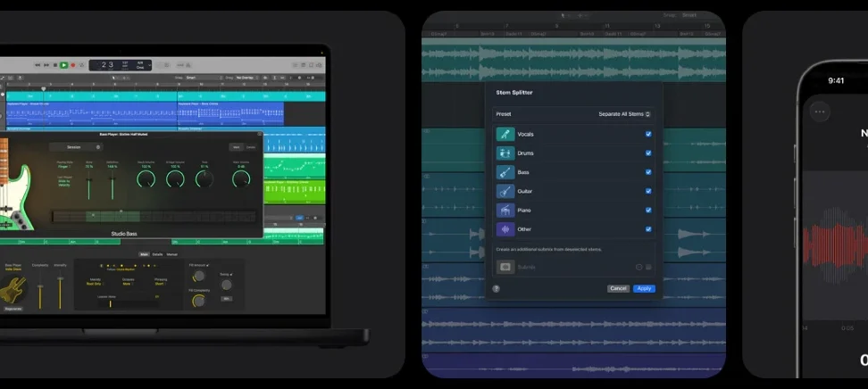Select Details view in Bass Player plugin
Screen dimensions: 868x389
[x=251, y=147]
